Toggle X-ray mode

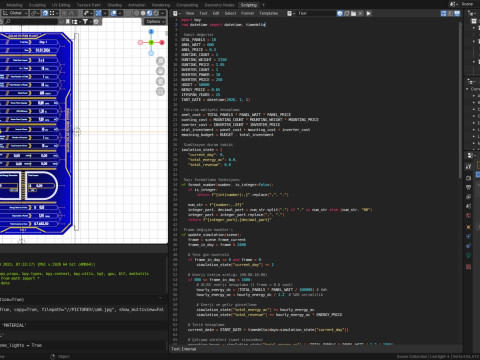(129, 13)
